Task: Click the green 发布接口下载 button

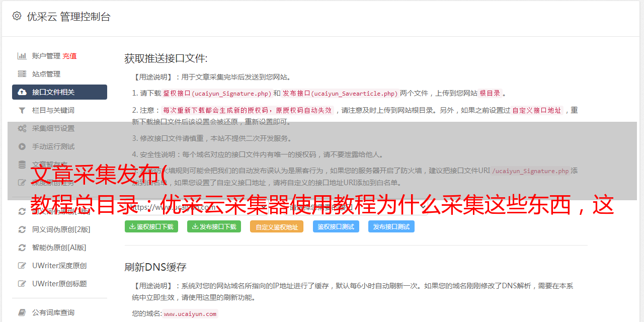Action: coord(214,227)
